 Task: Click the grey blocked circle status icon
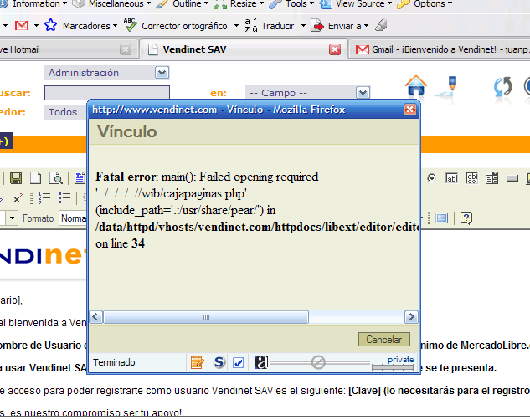point(318,362)
